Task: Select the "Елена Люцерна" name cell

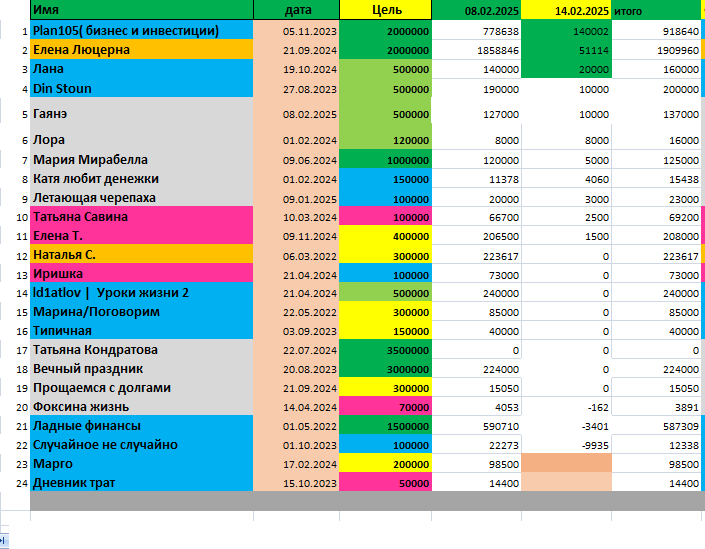Action: click(x=142, y=49)
